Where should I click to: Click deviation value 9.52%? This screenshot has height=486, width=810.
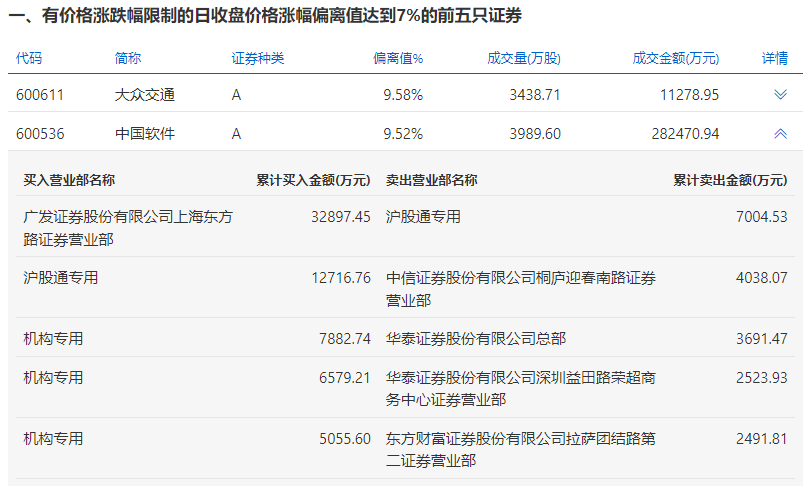(403, 134)
